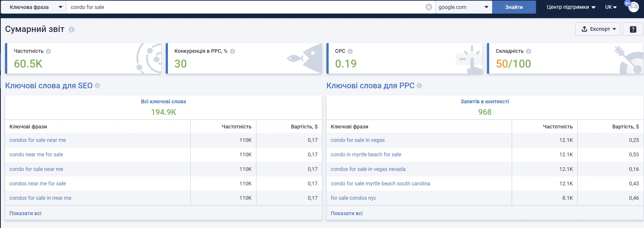Click the info icon near Ключові слова для SEO
This screenshot has height=228, width=644.
tap(98, 86)
